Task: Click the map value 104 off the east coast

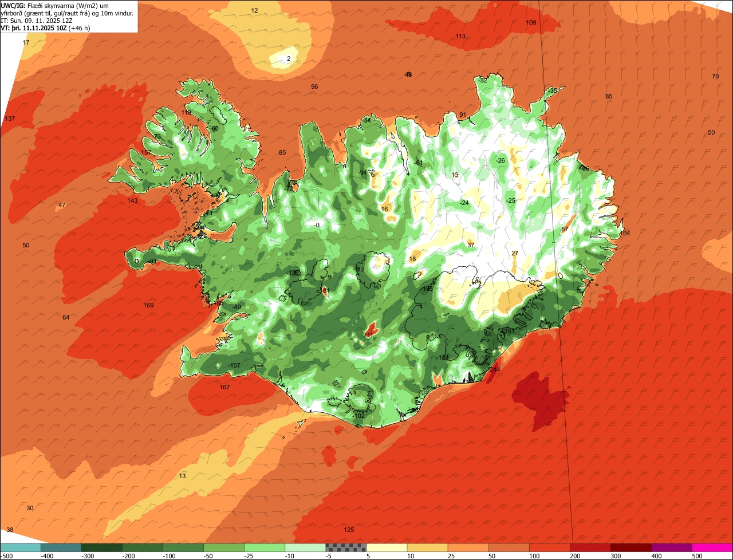Action: (625, 233)
